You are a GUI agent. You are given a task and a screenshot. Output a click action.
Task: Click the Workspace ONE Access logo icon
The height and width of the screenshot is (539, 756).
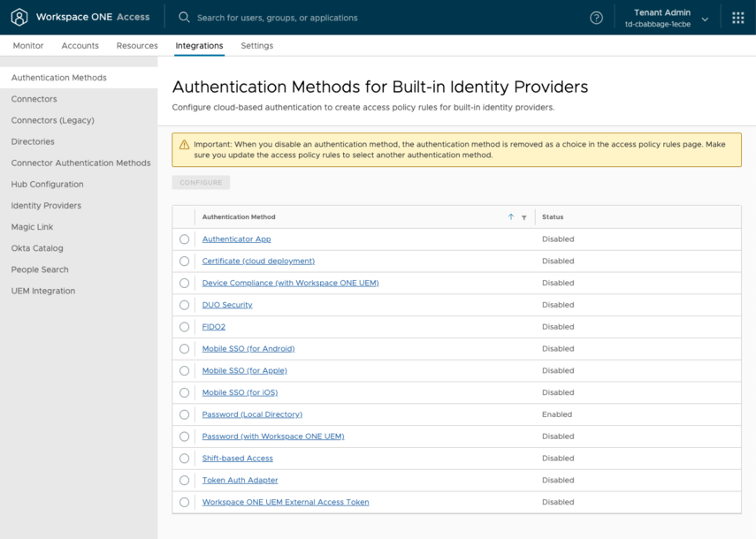click(19, 18)
